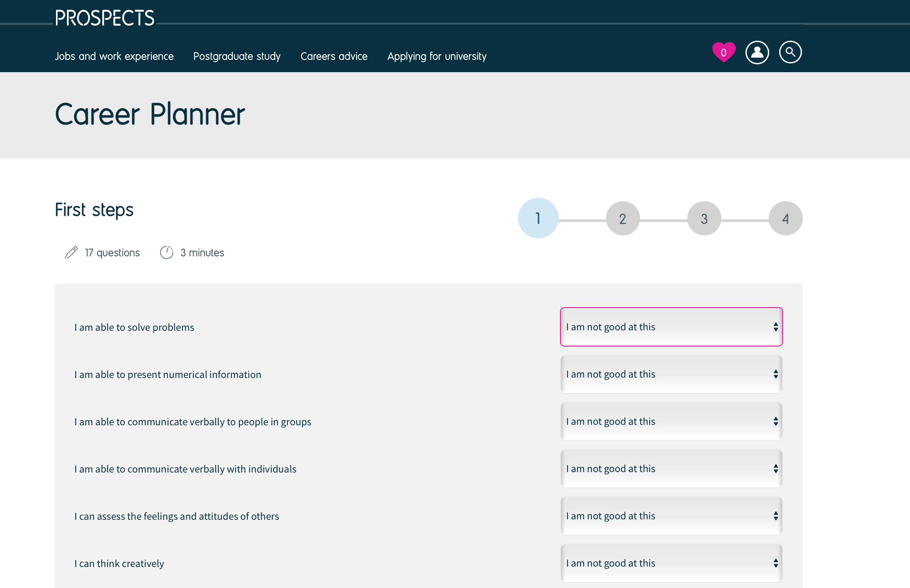Image resolution: width=910 pixels, height=588 pixels.
Task: Open the communicate verbally in groups dropdown
Action: point(671,421)
